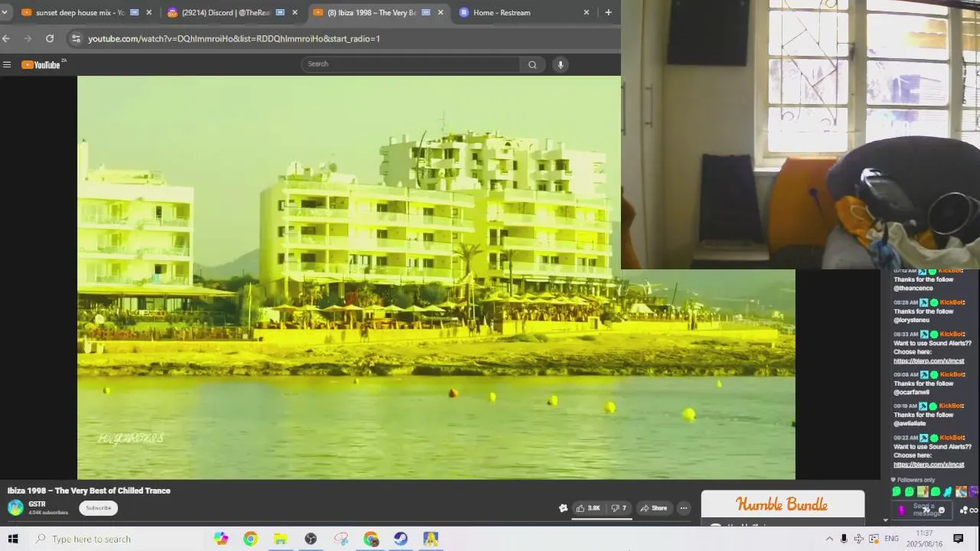
Task: Go back to the previous page
Action: point(6,38)
